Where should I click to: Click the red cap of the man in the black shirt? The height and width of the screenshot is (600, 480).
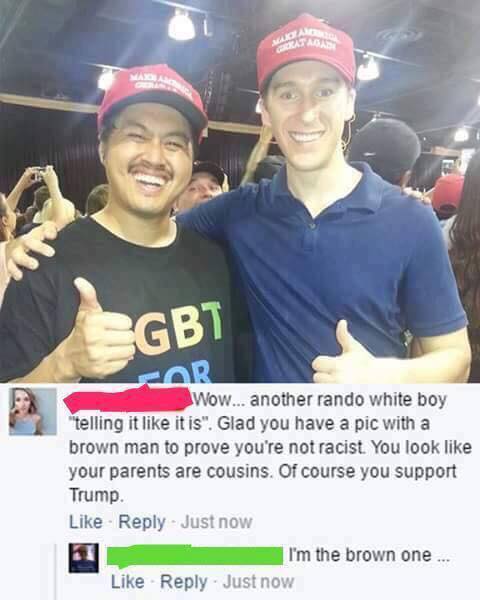(x=151, y=101)
